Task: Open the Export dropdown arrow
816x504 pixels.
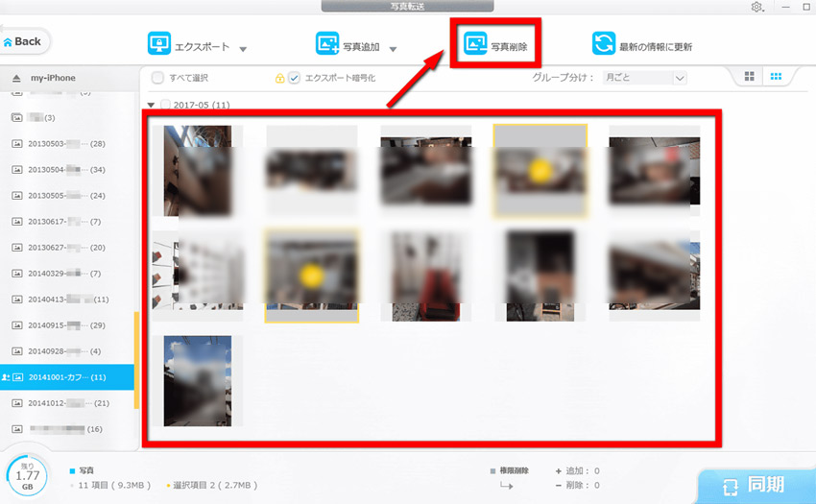Action: click(243, 49)
